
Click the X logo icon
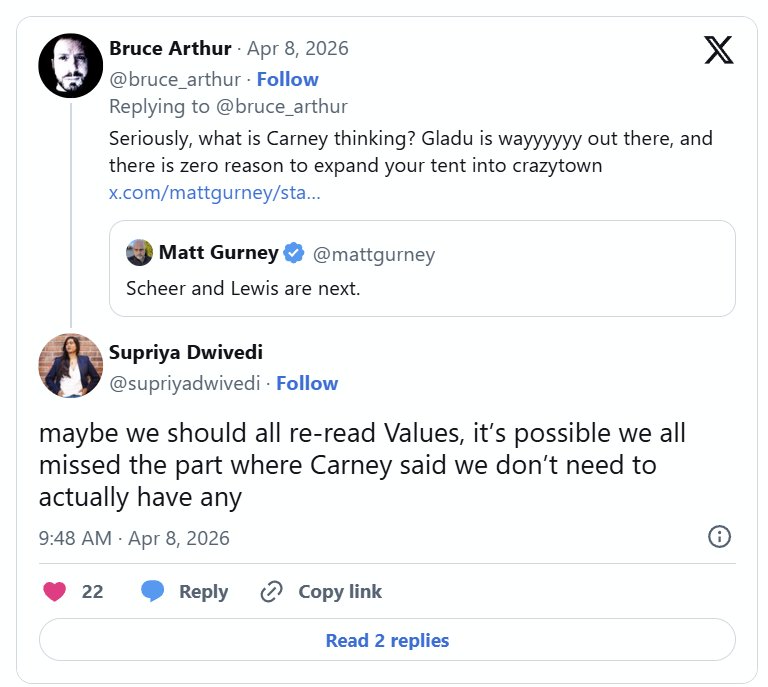(718, 50)
